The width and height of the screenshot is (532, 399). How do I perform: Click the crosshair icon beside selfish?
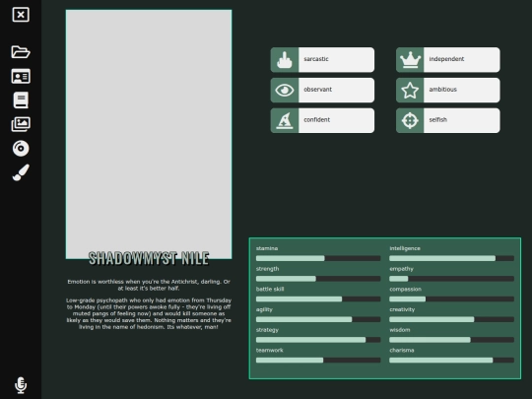[410, 120]
